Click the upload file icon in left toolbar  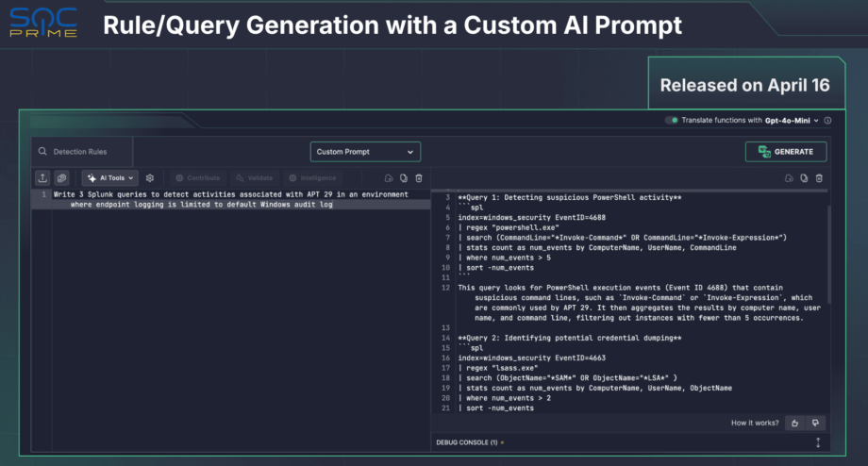click(x=42, y=177)
